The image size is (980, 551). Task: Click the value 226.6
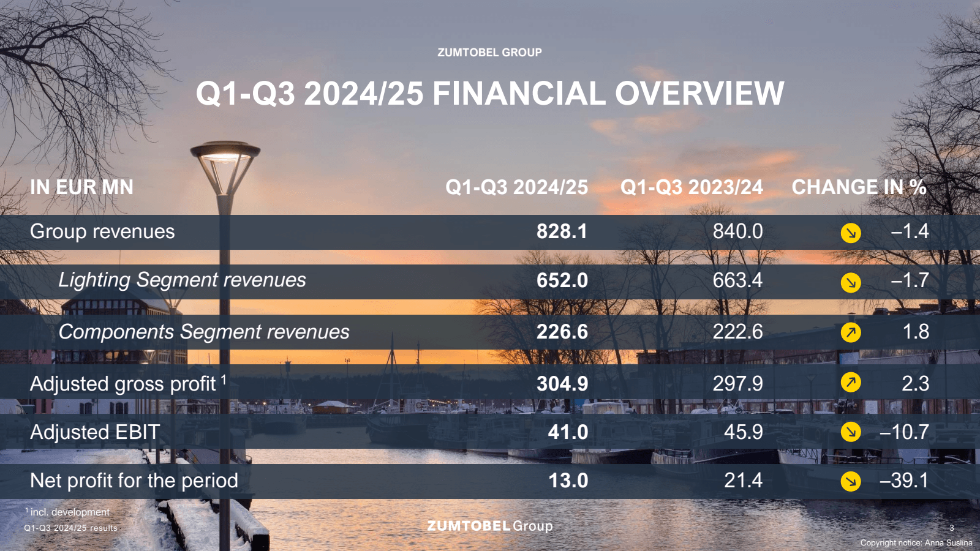[562, 332]
